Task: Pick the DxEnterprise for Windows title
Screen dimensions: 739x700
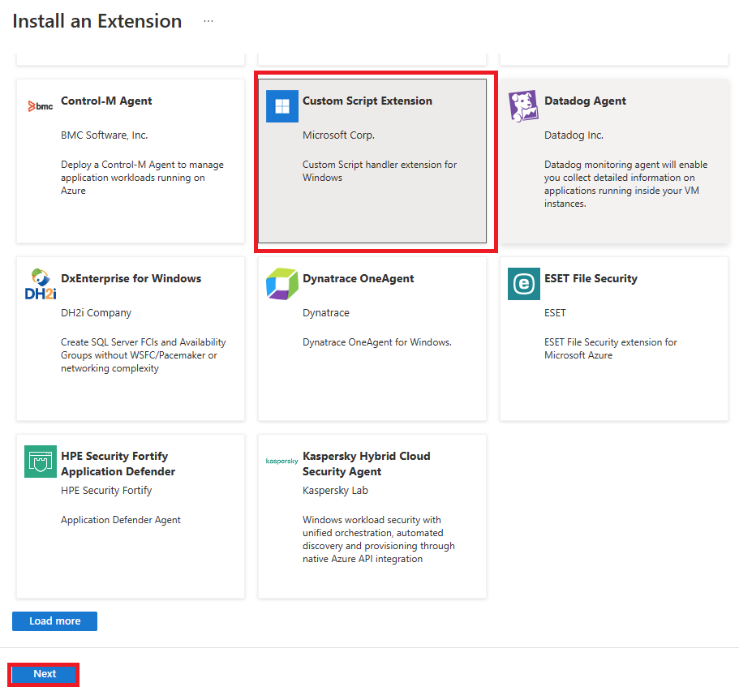Action: pyautogui.click(x=131, y=278)
